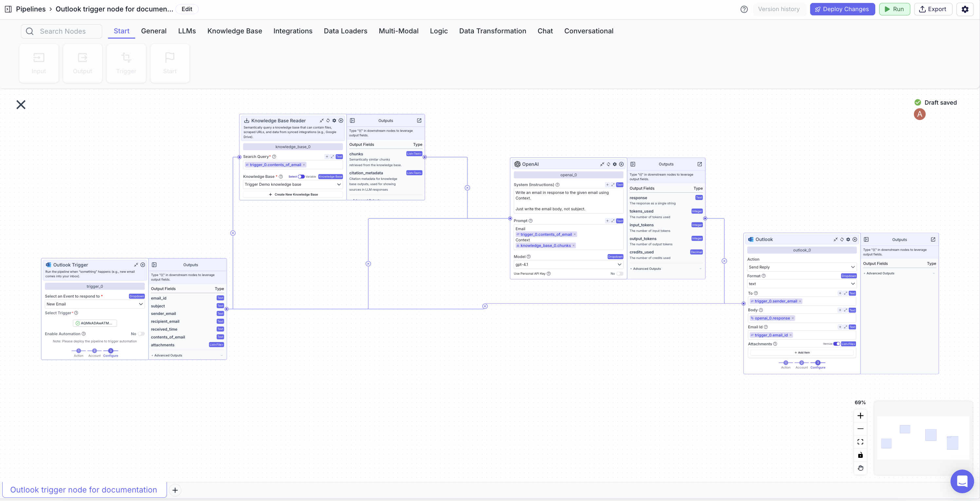Click the help question mark icon in header
980x501 pixels.
pyautogui.click(x=744, y=9)
